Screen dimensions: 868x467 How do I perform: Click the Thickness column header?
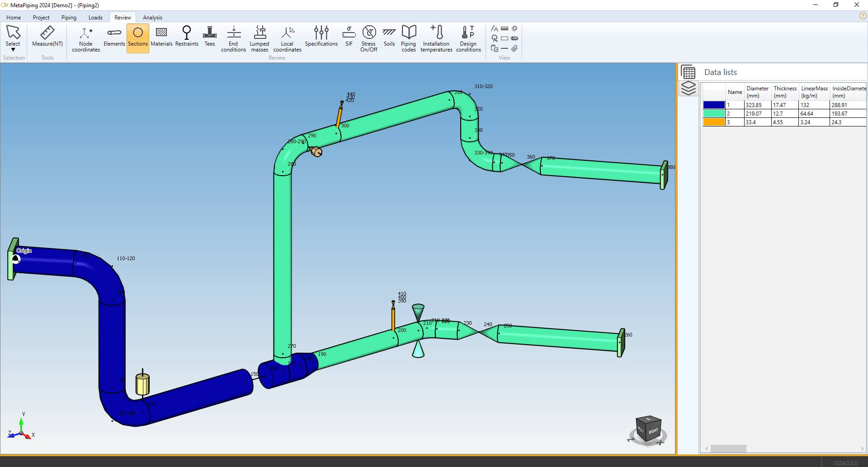785,92
